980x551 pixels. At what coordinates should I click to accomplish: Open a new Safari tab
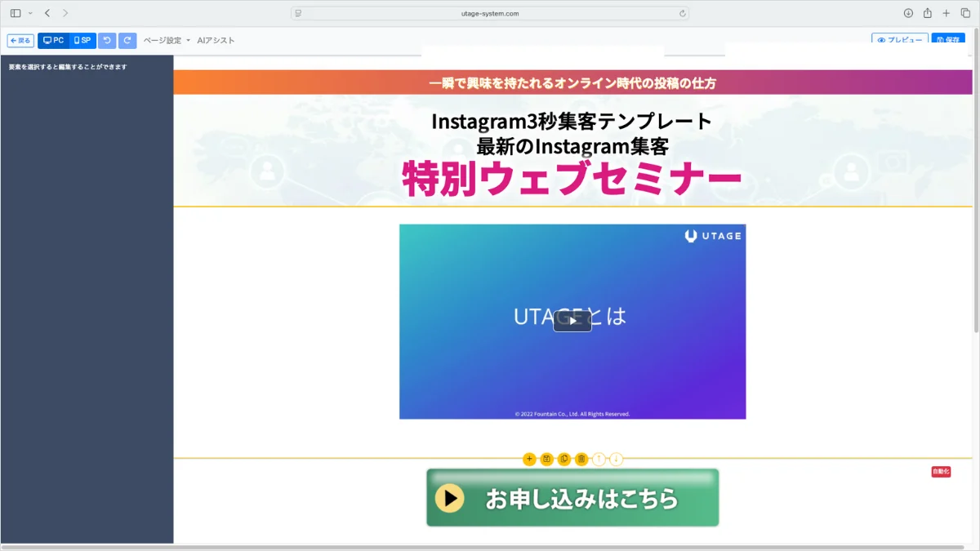pyautogui.click(x=947, y=13)
